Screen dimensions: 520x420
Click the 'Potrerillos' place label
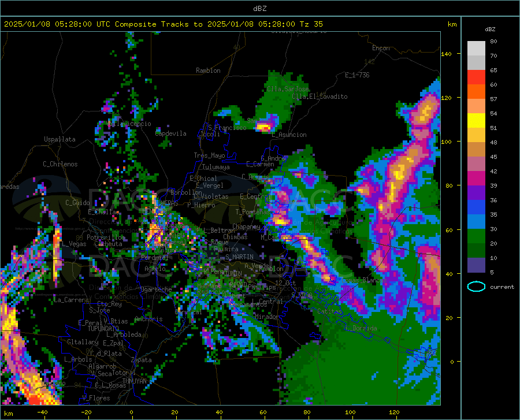tap(106, 237)
